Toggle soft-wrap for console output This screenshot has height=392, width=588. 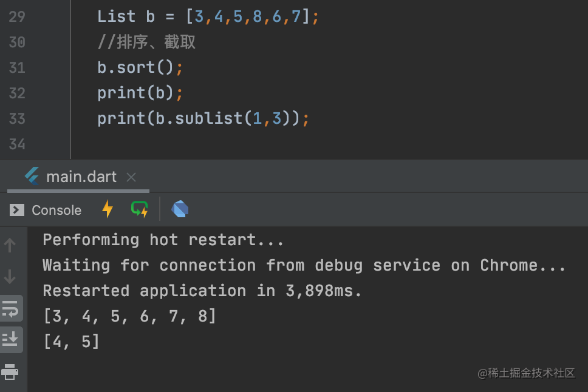11,308
